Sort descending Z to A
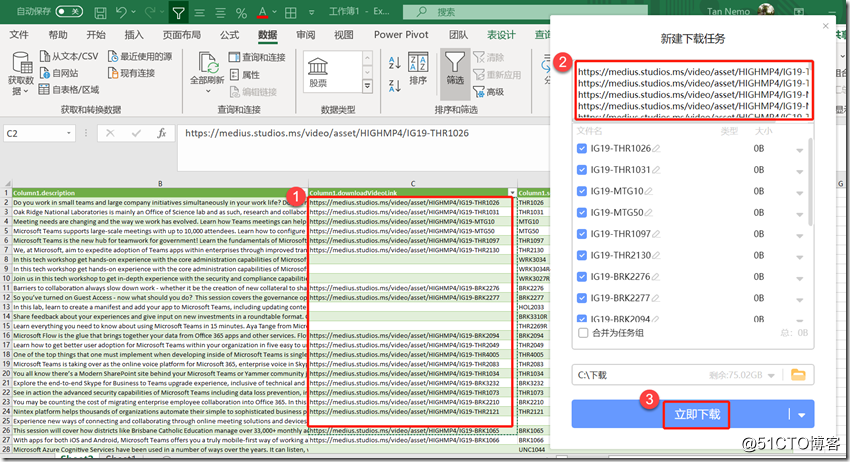The image size is (850, 462). pos(395,85)
